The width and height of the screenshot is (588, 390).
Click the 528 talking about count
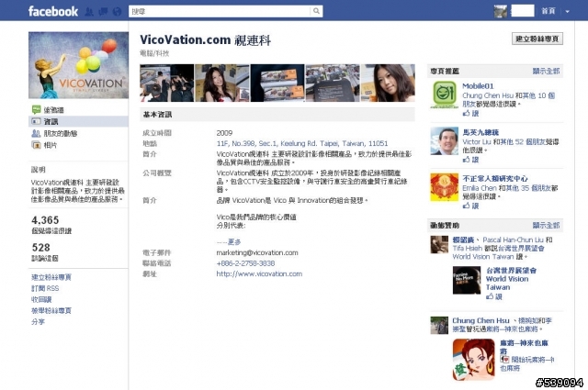point(40,247)
